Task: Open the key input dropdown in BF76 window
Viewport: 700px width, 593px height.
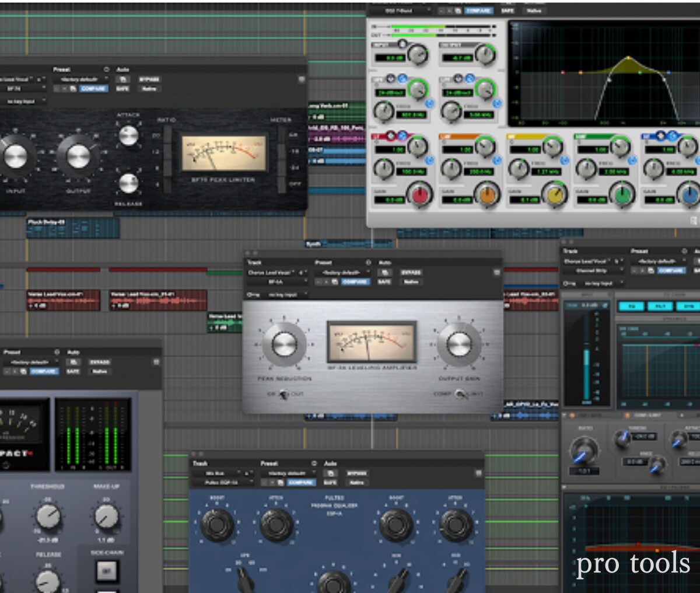Action: coord(22,102)
